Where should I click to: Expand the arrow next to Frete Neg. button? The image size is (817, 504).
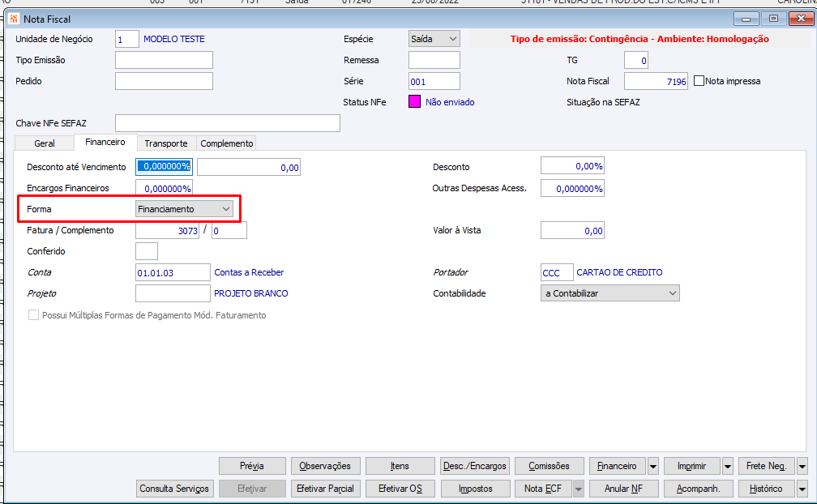802,466
